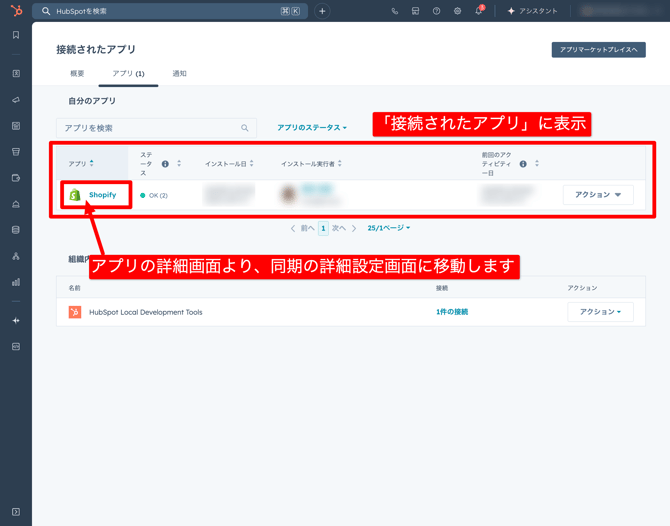670x526 pixels.
Task: Expand the アプリのステータス filter dropdown
Action: tap(312, 128)
